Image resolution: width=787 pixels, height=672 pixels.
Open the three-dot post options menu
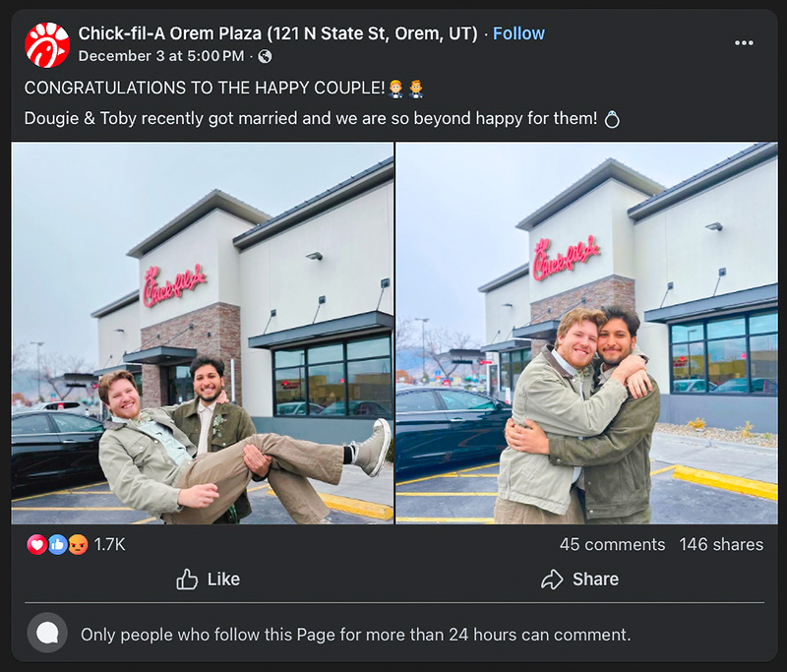coord(744,43)
